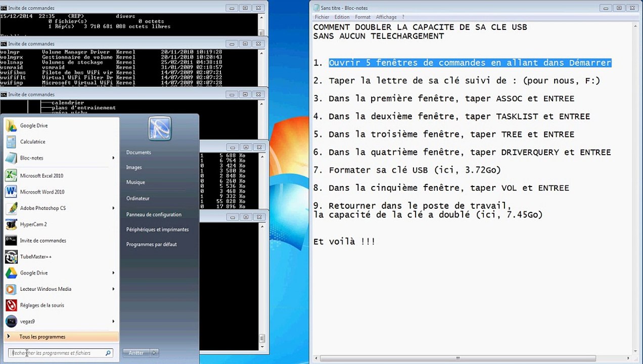Open Google Drive from top of Start menu
This screenshot has width=643, height=364.
coord(33,126)
